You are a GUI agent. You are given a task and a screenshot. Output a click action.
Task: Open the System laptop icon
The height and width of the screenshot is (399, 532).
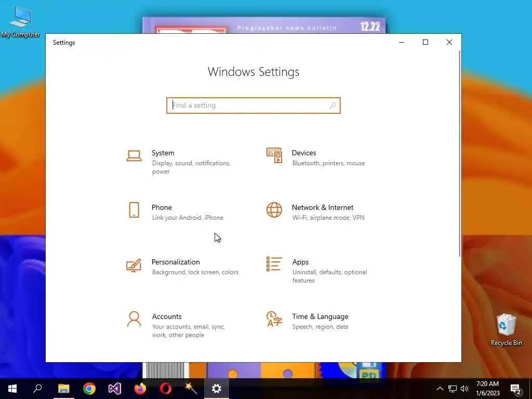pos(134,156)
